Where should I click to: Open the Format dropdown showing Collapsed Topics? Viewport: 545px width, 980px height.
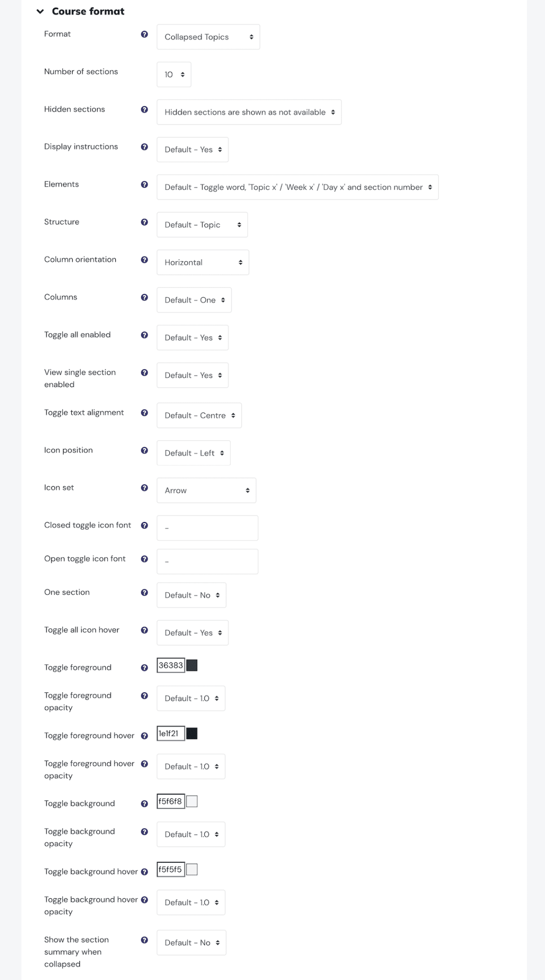click(x=208, y=37)
